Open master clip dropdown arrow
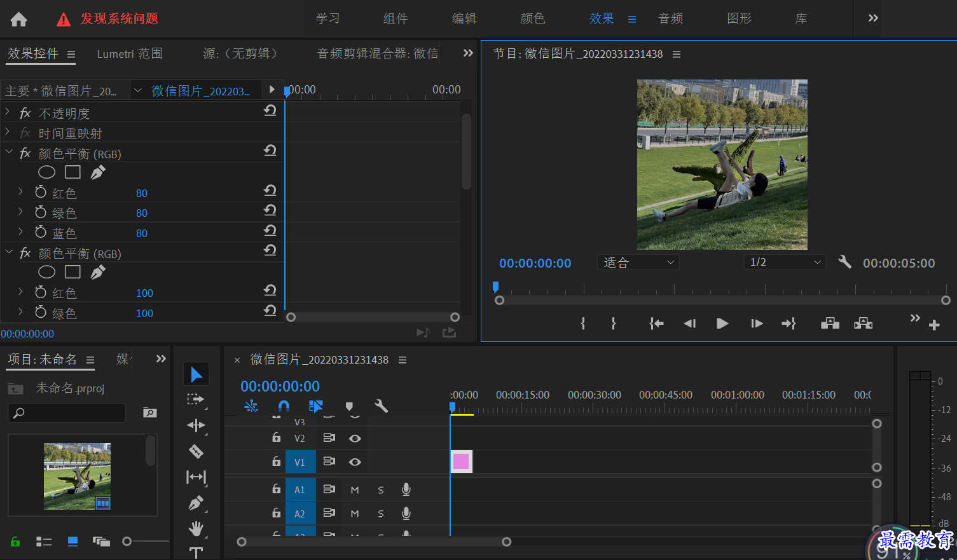 pos(137,91)
